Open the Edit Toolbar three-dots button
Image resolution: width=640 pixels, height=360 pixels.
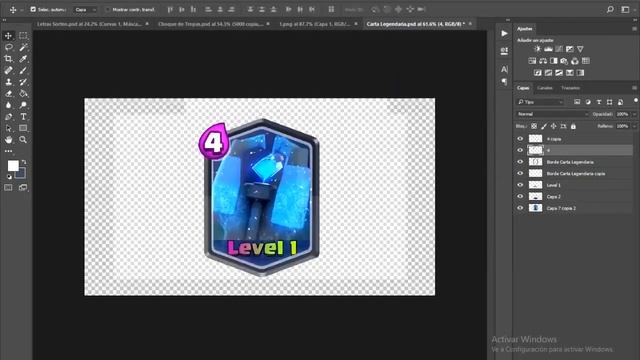pyautogui.click(x=9, y=151)
